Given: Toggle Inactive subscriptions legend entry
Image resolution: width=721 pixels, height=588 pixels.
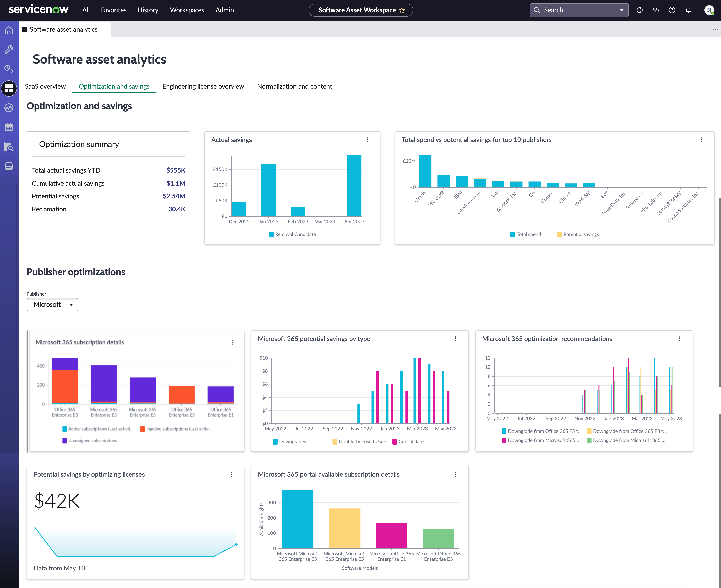Looking at the screenshot, I should coord(176,429).
